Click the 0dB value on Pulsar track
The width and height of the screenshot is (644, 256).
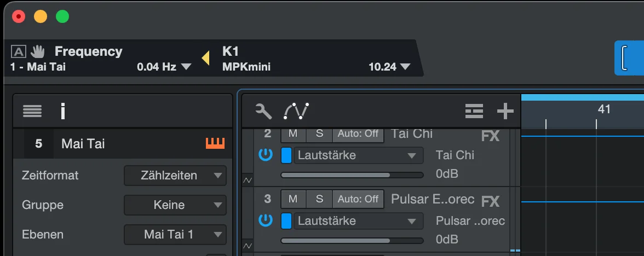point(447,239)
